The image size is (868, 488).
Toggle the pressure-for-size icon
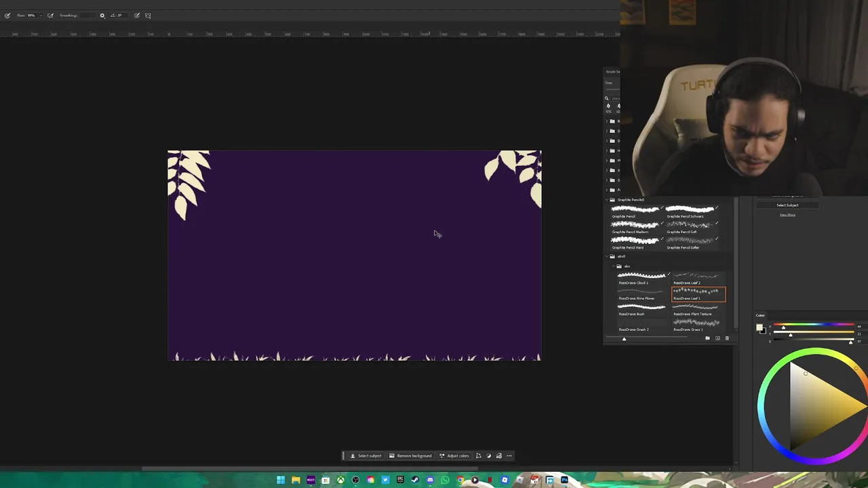137,16
